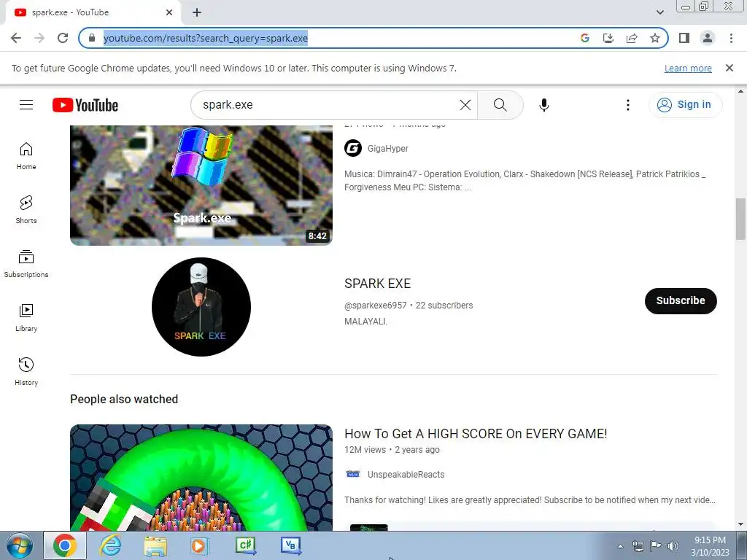The height and width of the screenshot is (560, 747).
Task: Open the Chrome side panel
Action: coord(684,38)
